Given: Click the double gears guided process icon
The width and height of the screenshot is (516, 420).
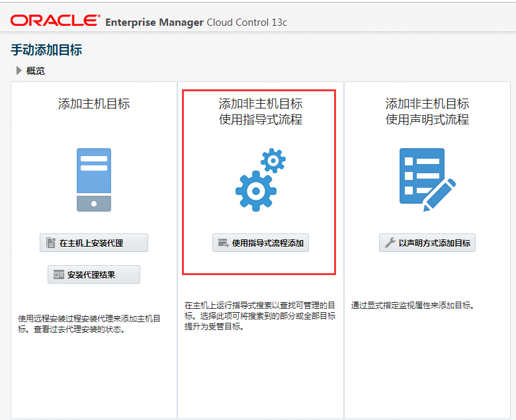Looking at the screenshot, I should pos(260,180).
